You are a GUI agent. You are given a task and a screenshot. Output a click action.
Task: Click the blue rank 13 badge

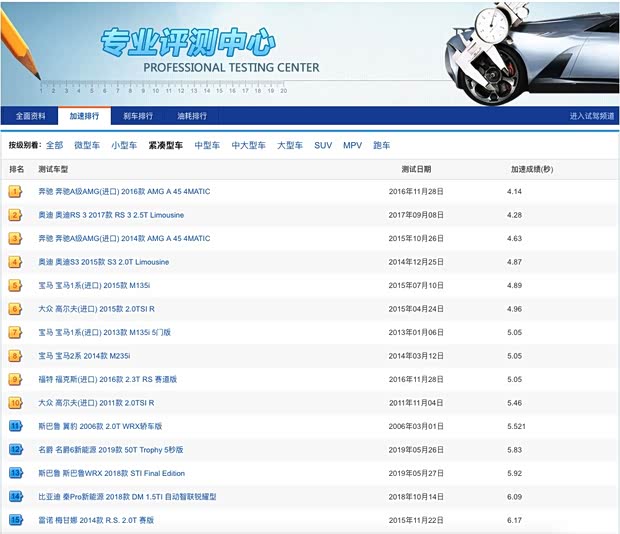16,474
